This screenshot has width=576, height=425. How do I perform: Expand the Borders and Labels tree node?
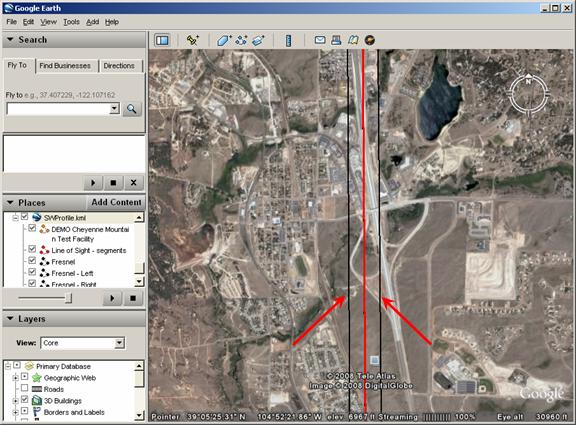pos(15,412)
